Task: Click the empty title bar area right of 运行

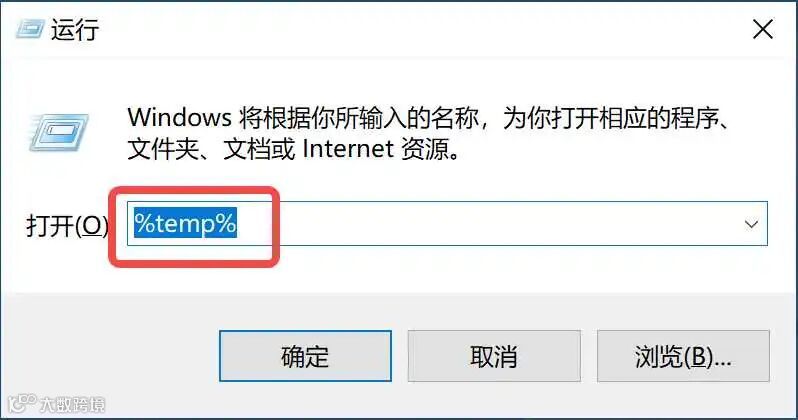Action: point(422,30)
